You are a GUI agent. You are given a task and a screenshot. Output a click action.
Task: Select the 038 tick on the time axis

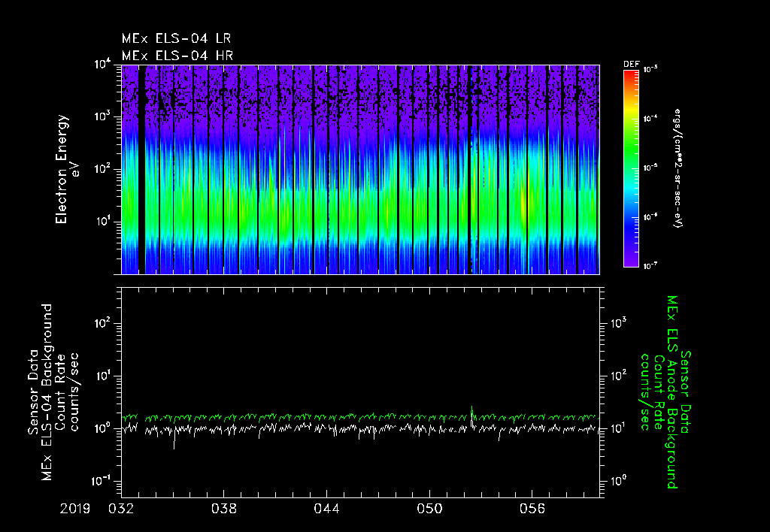[x=224, y=509]
